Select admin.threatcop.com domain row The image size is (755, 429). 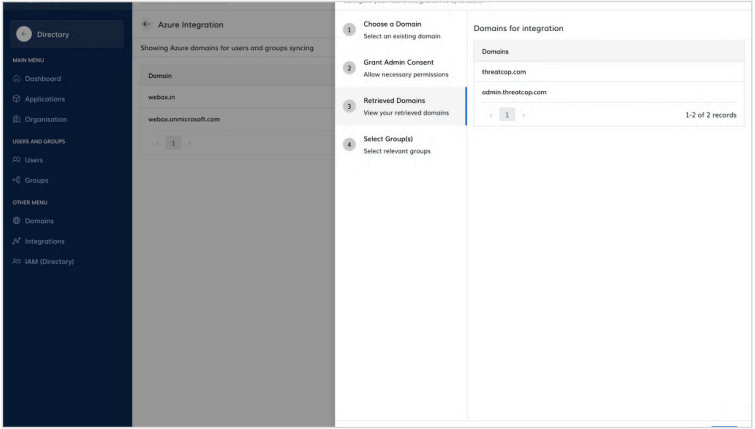pyautogui.click(x=610, y=92)
